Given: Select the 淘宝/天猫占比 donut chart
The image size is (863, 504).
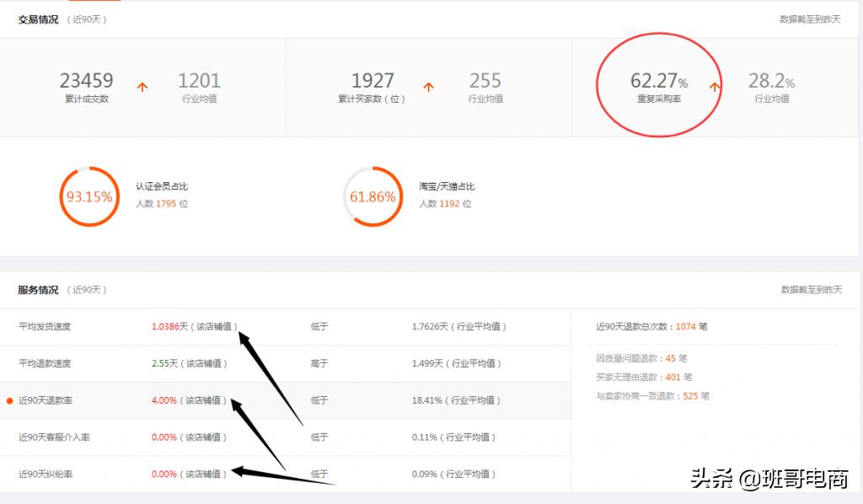Looking at the screenshot, I should 373,196.
